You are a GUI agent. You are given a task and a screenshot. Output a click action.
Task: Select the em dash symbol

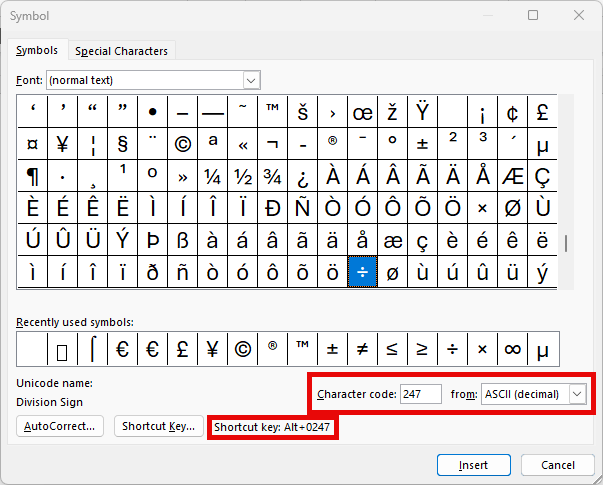[x=213, y=112]
